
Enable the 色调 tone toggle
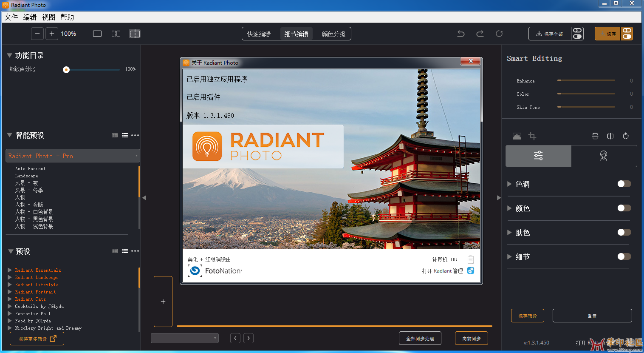pos(624,184)
